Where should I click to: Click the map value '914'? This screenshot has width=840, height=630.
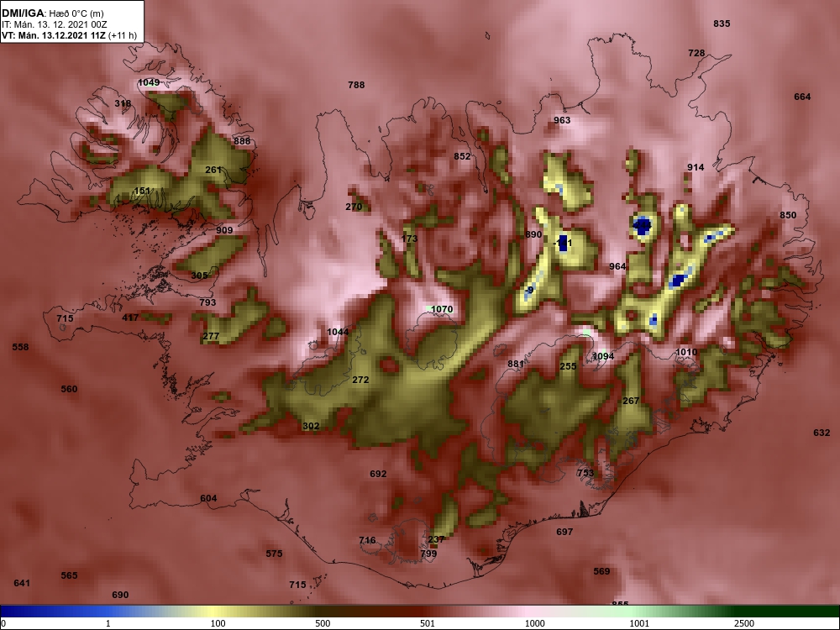696,168
